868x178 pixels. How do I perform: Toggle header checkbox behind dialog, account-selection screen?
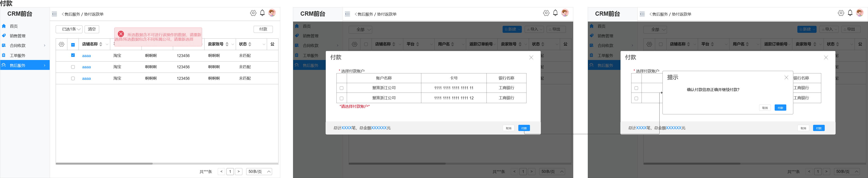click(x=366, y=44)
